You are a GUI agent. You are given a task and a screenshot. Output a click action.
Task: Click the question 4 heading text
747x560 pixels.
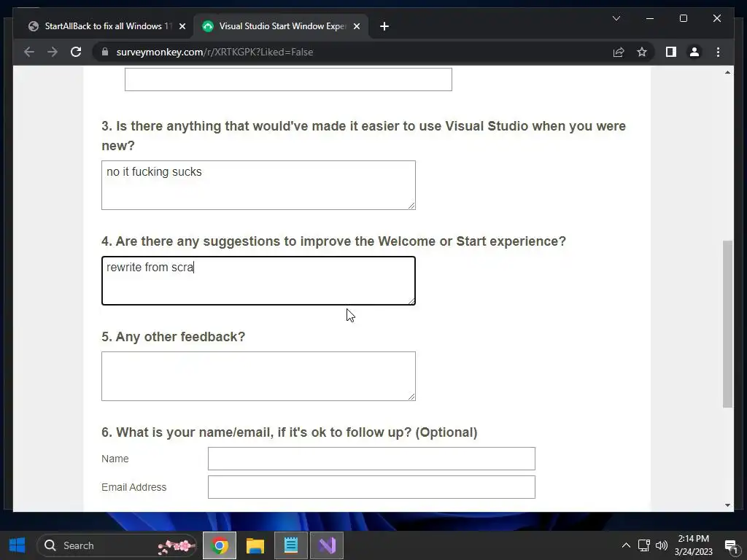(333, 241)
